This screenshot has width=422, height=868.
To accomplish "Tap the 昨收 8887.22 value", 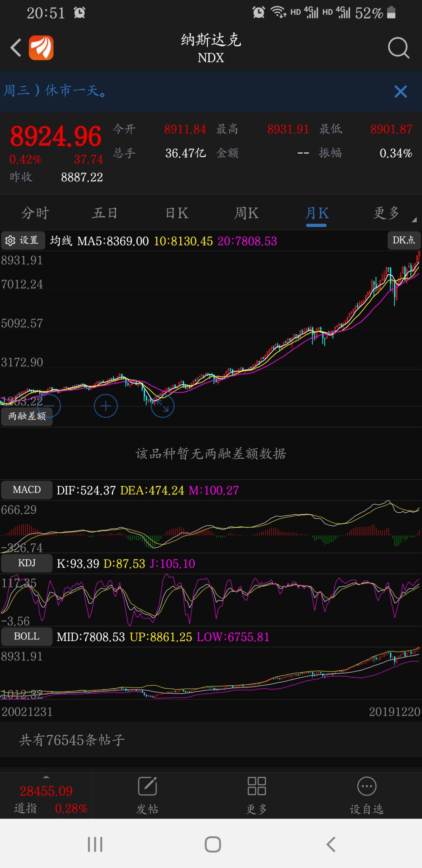I will tap(82, 177).
